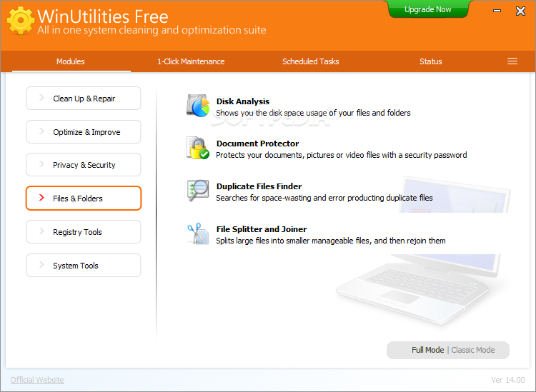Switch to Full Mode

point(427,350)
